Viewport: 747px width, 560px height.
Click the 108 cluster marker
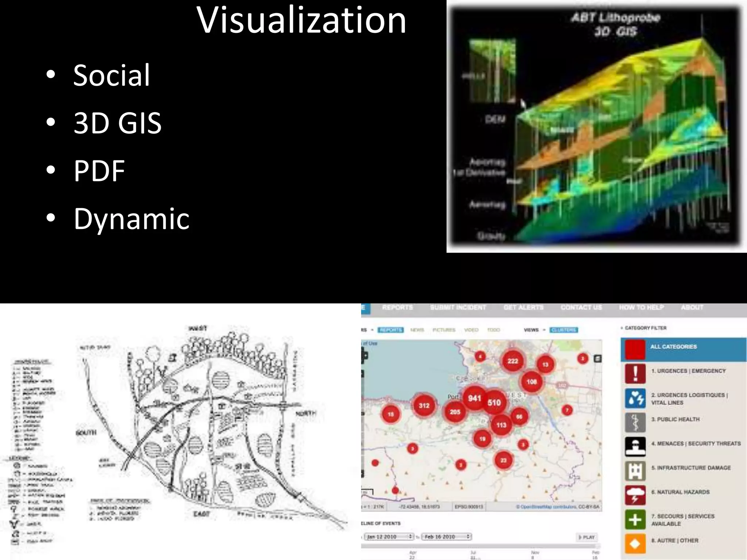(531, 382)
